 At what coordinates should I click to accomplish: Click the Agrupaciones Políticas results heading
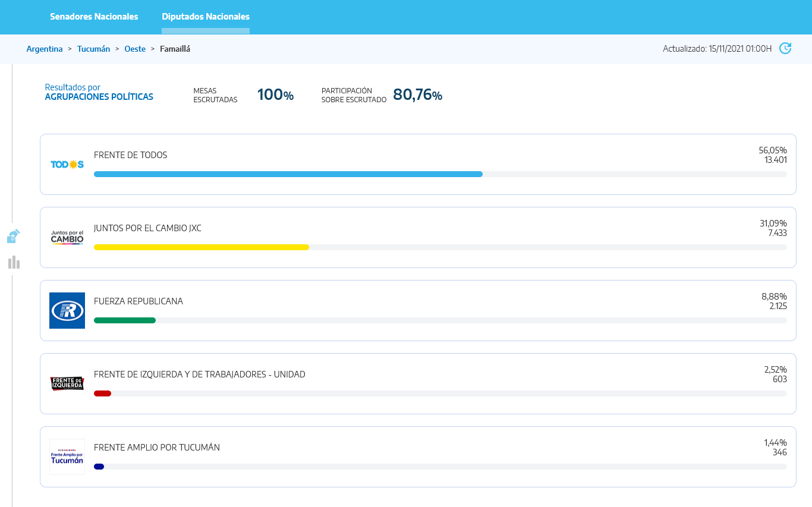[99, 96]
